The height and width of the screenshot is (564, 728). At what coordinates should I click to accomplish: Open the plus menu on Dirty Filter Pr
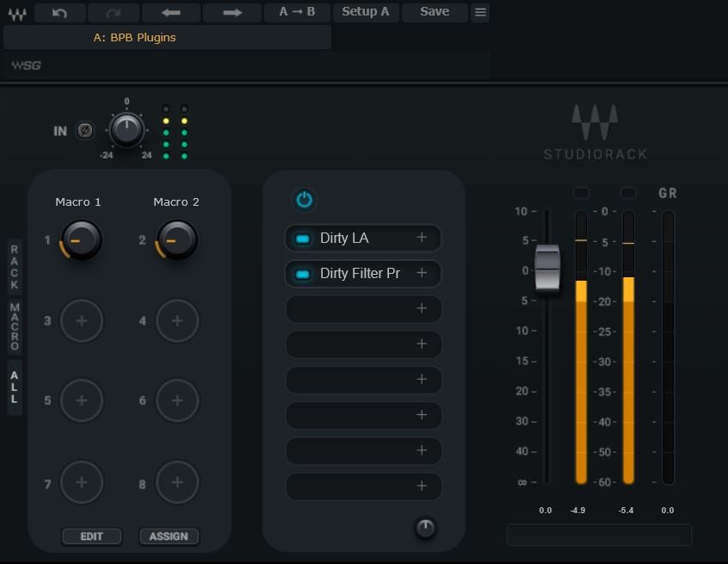[x=422, y=274]
